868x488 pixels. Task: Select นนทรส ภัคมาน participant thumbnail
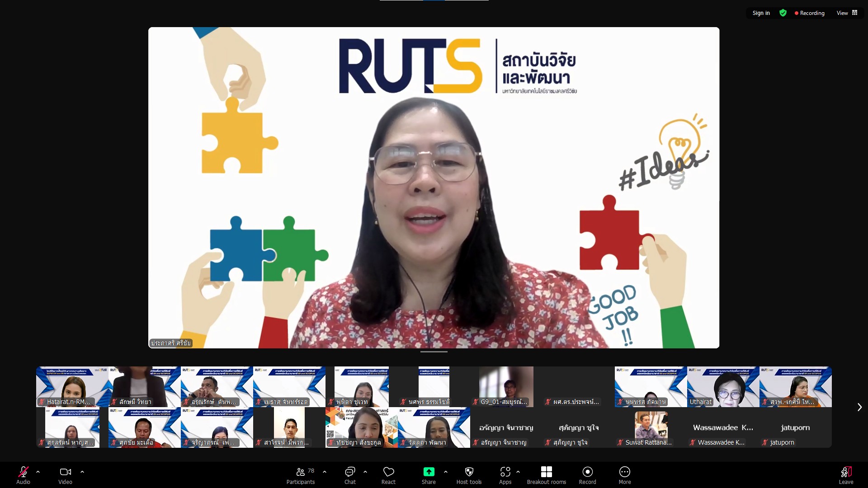coord(651,387)
